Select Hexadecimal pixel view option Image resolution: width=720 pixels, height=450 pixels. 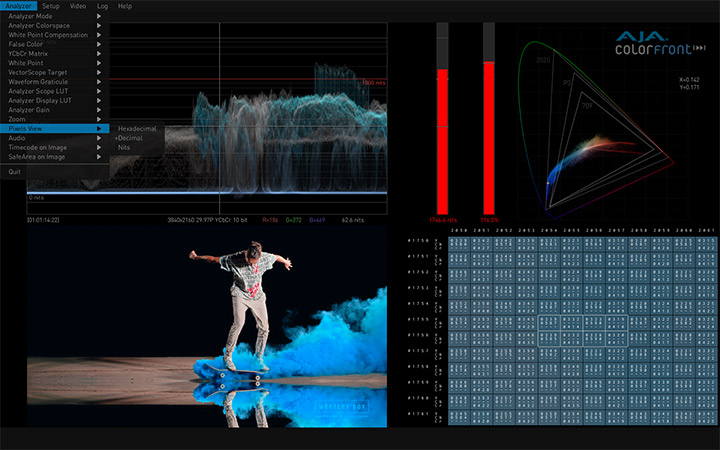(x=138, y=129)
